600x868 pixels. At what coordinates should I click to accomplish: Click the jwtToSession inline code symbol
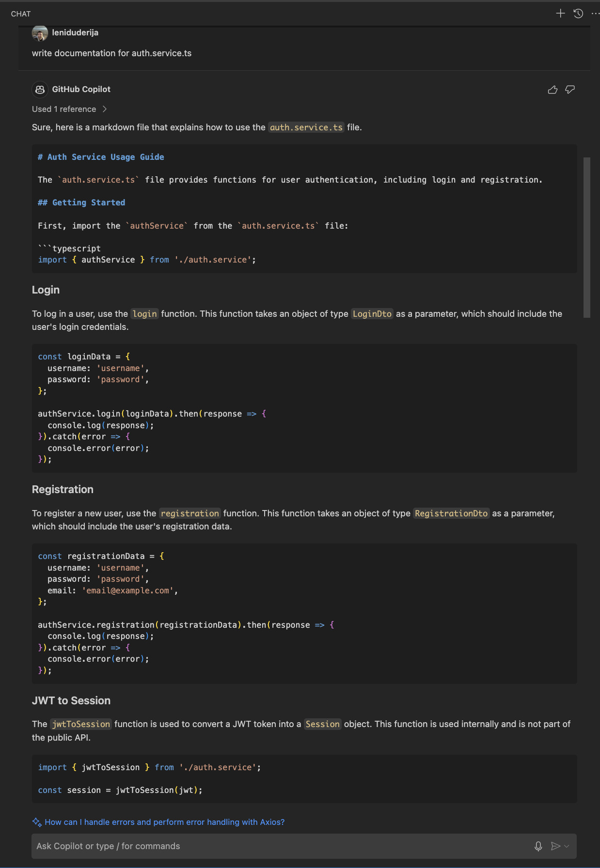(x=81, y=724)
